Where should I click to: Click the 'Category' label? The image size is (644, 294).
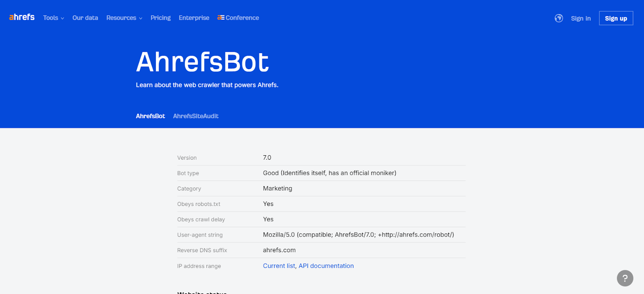pyautogui.click(x=189, y=189)
